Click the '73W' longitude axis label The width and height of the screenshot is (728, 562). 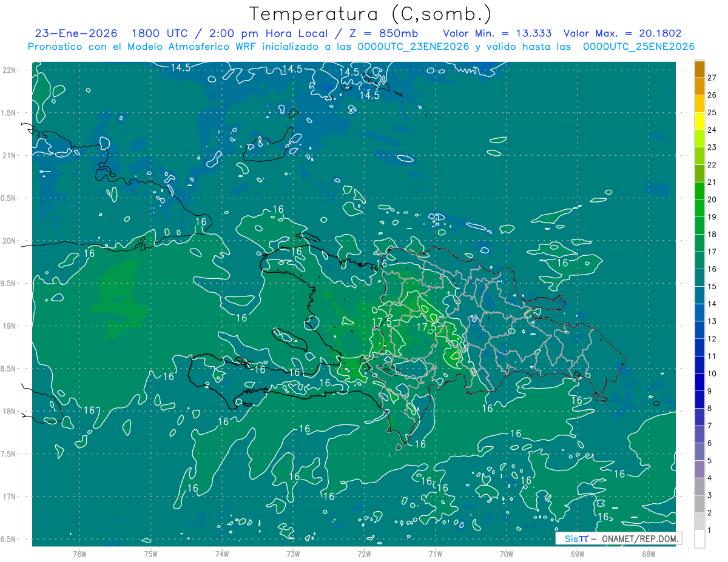pyautogui.click(x=293, y=554)
